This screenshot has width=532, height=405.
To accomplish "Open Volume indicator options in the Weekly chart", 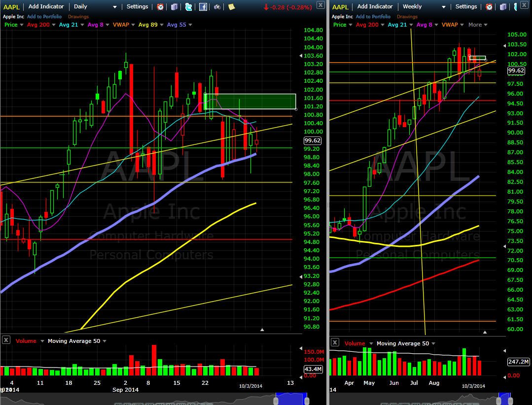I will pos(371,343).
